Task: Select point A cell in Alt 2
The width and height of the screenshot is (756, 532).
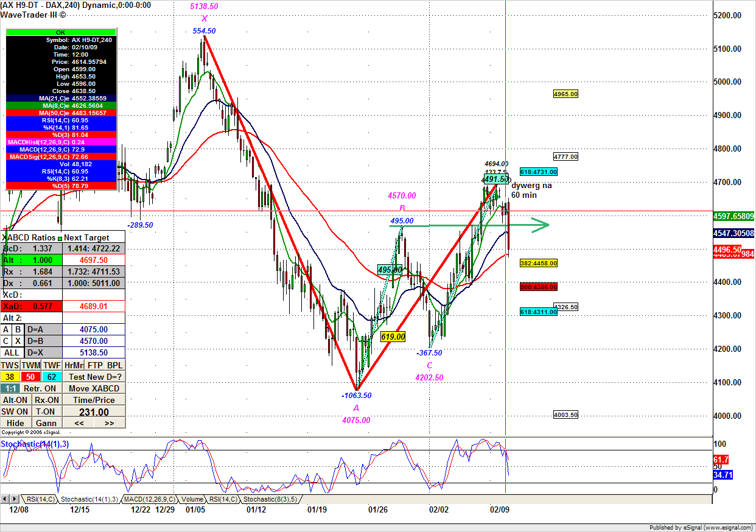Action: [x=6, y=329]
